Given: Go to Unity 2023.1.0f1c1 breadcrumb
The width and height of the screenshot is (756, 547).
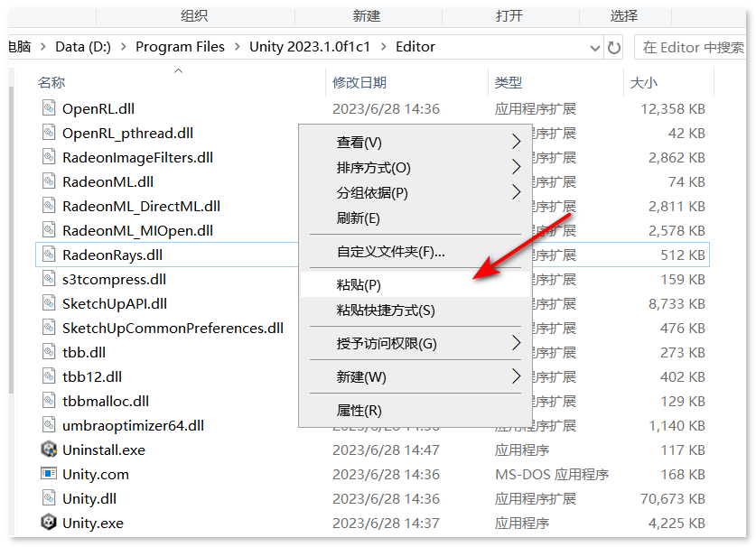Looking at the screenshot, I should (310, 47).
